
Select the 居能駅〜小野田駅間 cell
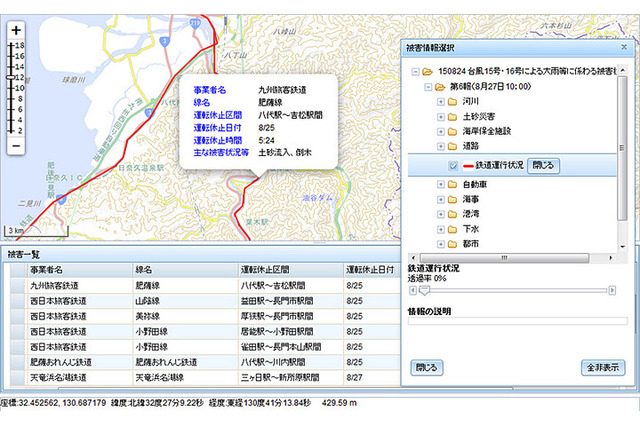click(290, 332)
